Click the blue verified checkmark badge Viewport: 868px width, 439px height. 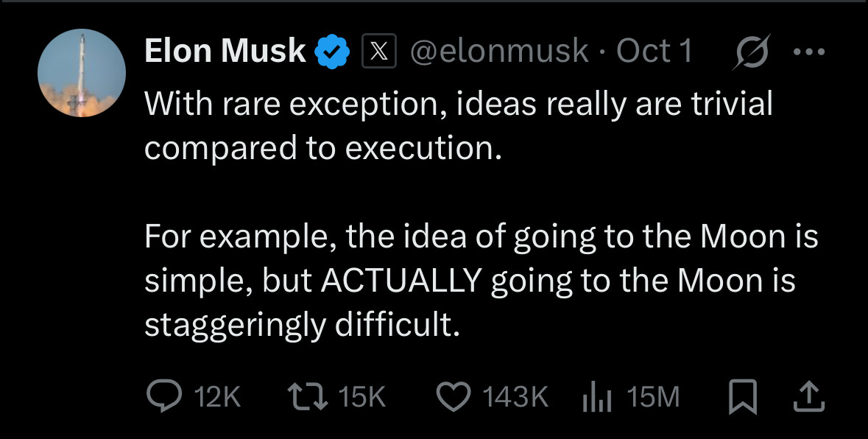[332, 52]
